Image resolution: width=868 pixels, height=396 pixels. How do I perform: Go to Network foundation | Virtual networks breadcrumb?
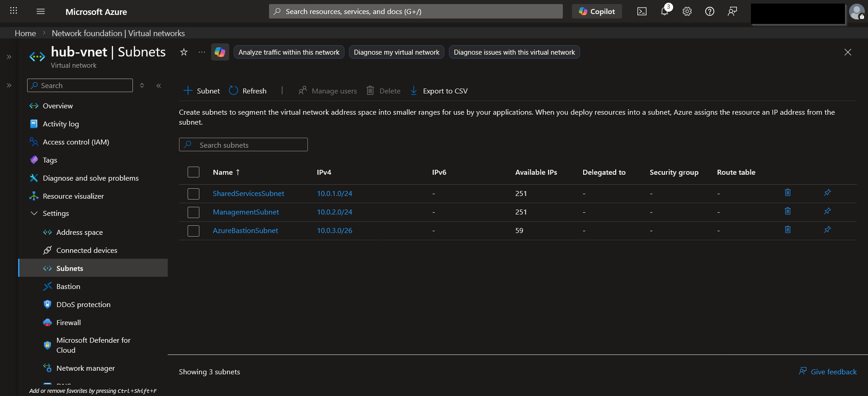pos(118,33)
